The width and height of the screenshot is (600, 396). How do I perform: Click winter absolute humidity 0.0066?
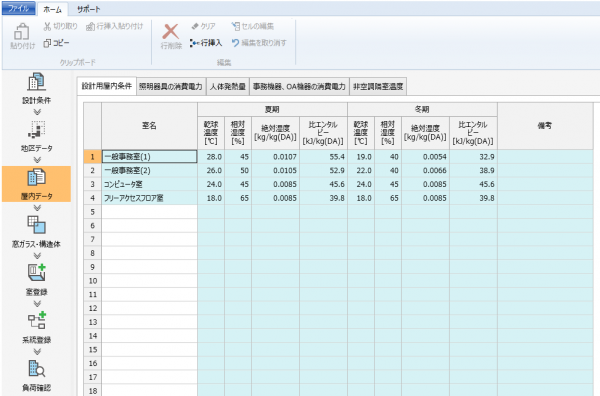pos(426,170)
